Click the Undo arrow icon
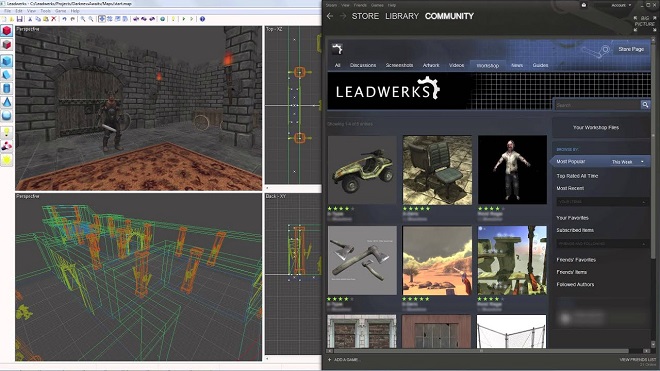This screenshot has width=660, height=371. 64,19
